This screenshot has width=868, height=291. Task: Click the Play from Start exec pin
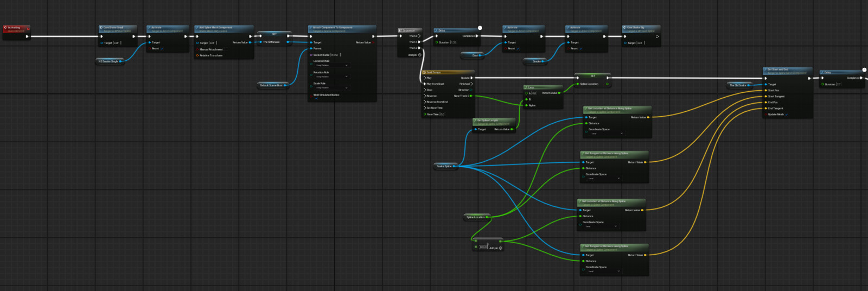coord(425,84)
